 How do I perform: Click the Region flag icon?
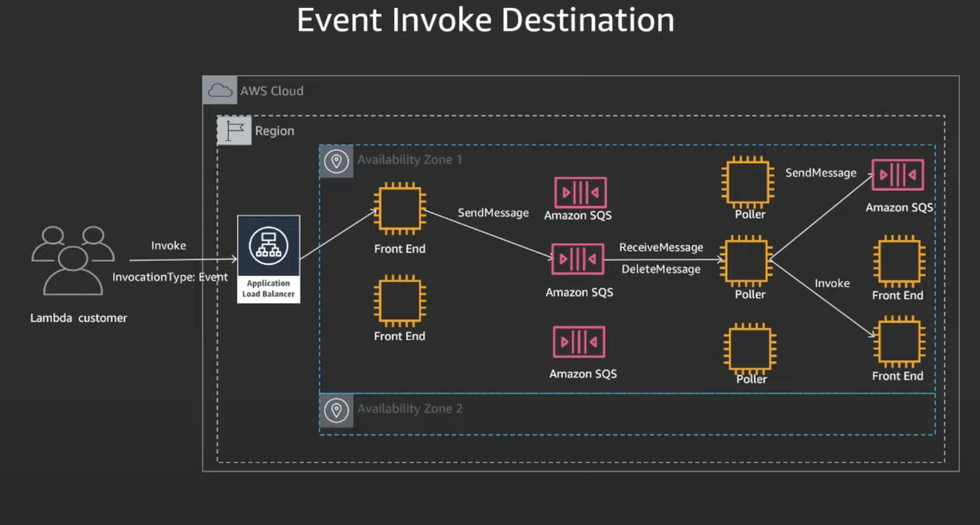(234, 131)
